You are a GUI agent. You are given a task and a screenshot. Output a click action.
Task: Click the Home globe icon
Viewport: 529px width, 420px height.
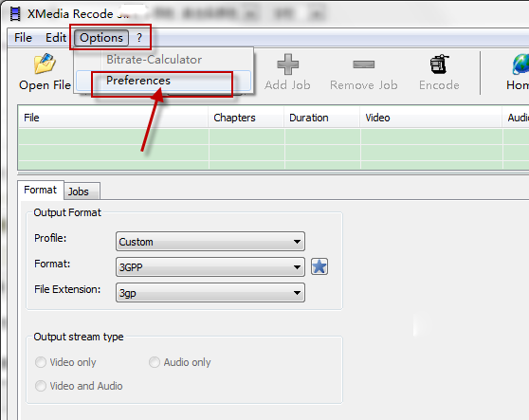pyautogui.click(x=520, y=64)
